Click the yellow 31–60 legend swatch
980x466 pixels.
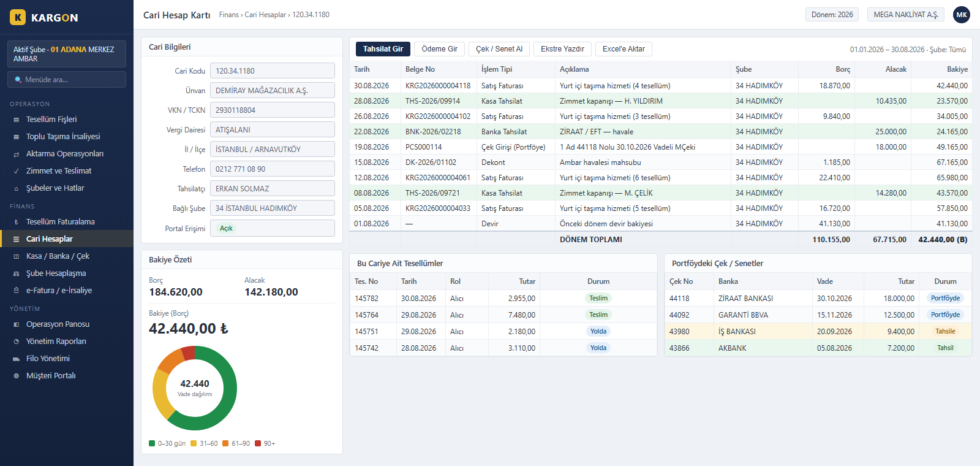click(x=194, y=443)
